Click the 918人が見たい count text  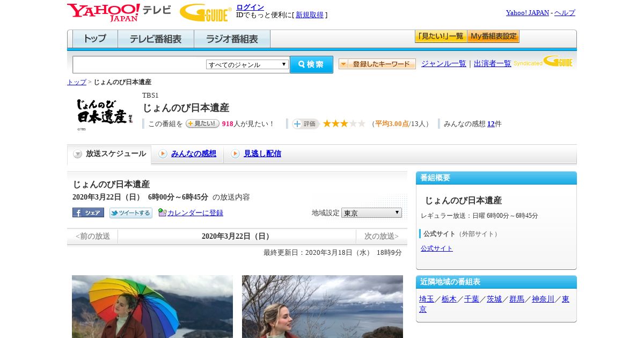pyautogui.click(x=247, y=124)
